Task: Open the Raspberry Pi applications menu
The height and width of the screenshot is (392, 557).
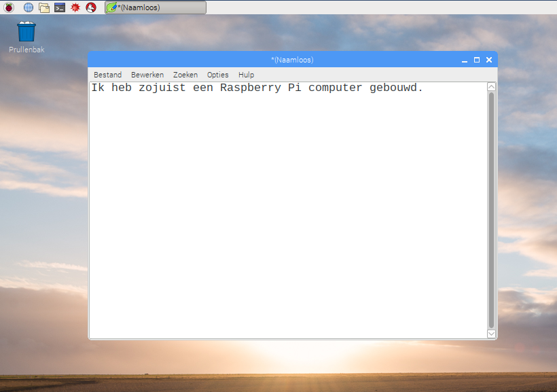Action: click(8, 7)
